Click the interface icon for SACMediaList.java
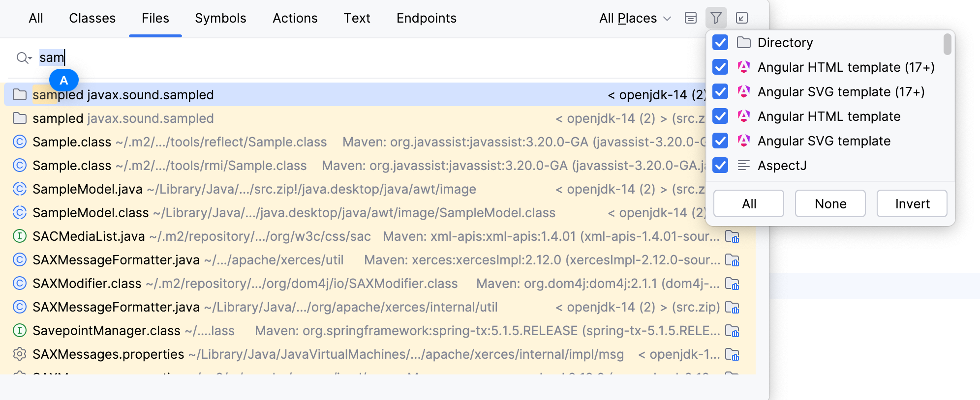This screenshot has height=400, width=980. 19,236
